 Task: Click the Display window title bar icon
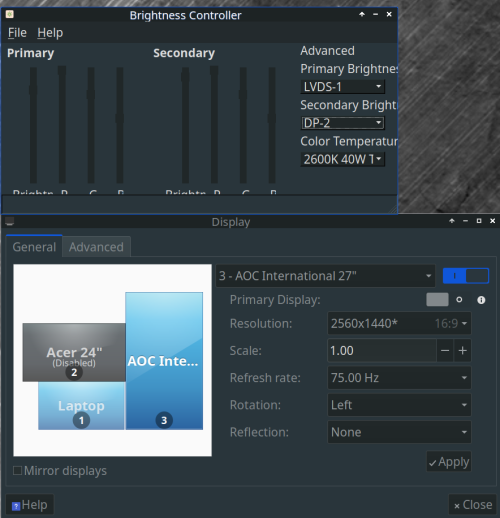coord(10,221)
